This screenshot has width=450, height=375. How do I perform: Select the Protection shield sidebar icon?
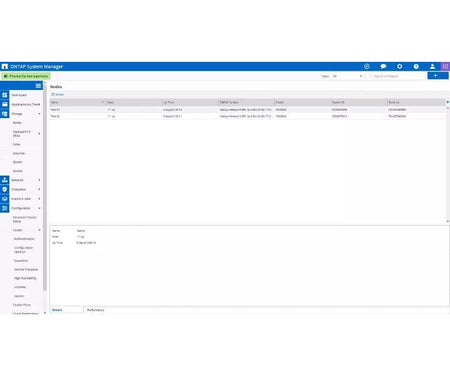click(5, 189)
